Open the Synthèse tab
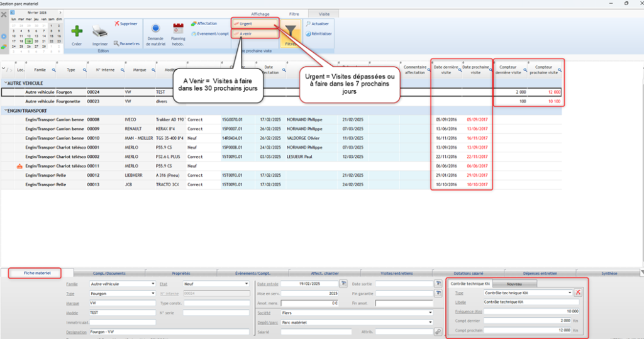 click(609, 273)
